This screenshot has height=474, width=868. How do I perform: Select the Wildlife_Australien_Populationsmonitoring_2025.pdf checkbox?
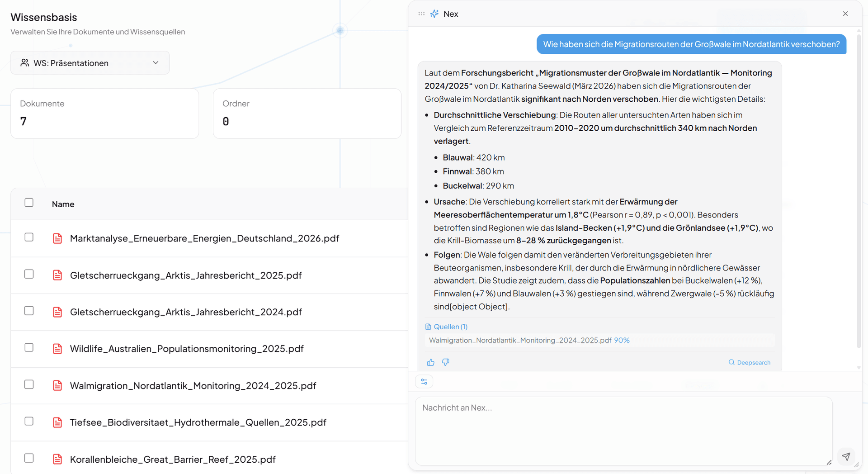(29, 347)
